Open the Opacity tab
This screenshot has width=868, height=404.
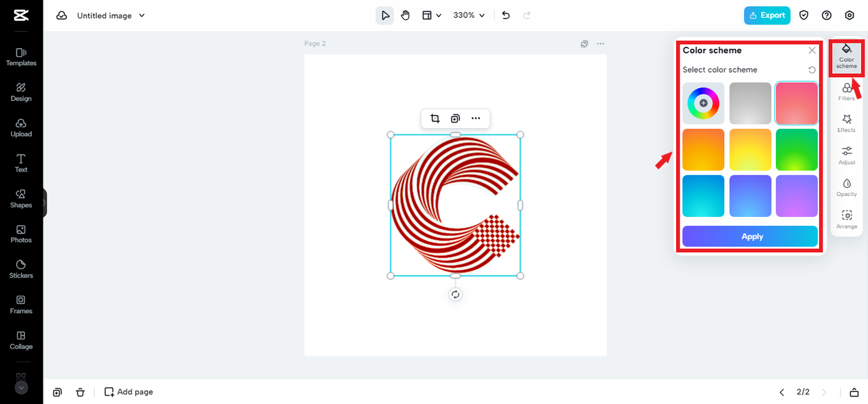click(x=846, y=188)
